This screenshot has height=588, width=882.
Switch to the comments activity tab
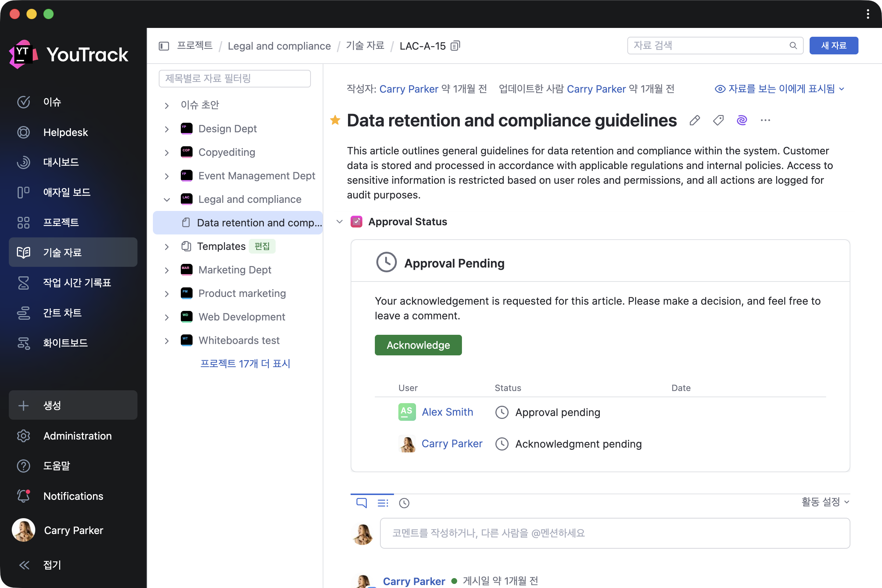point(362,503)
